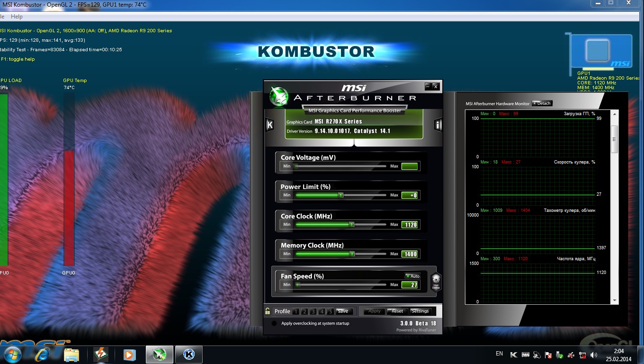Click the Memory Clock slider handle

352,254
